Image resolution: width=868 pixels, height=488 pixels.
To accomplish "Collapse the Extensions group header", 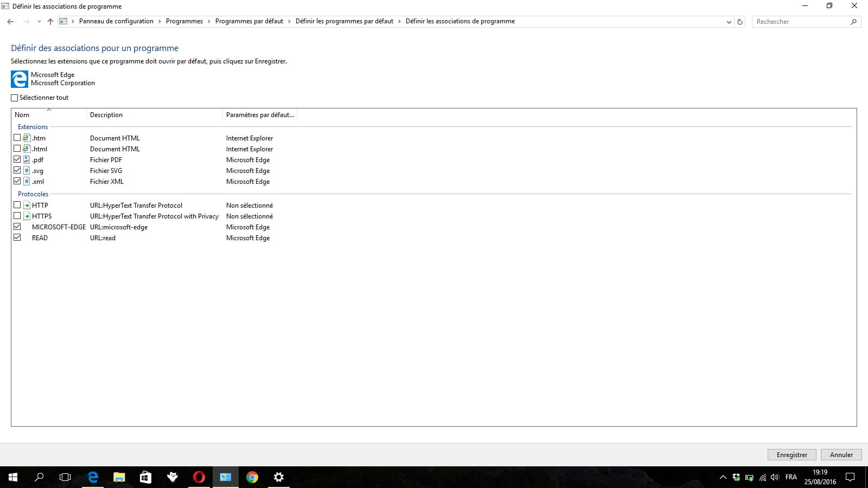I will tap(33, 127).
